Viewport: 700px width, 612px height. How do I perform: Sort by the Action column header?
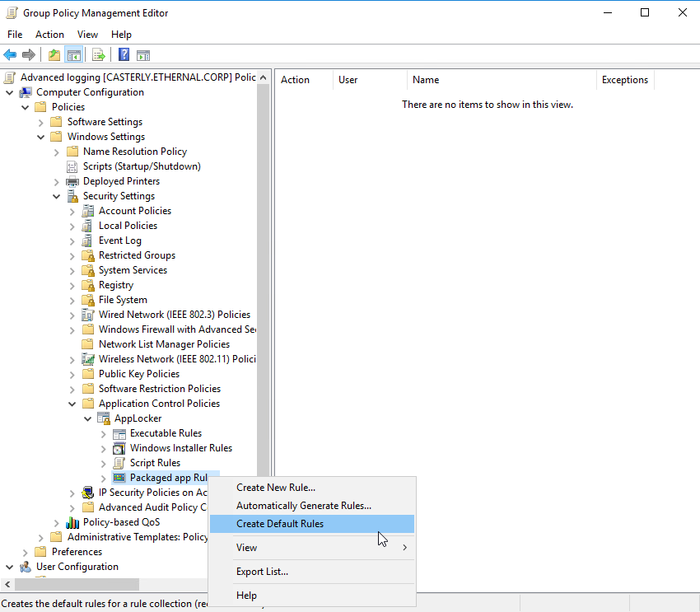(x=304, y=80)
